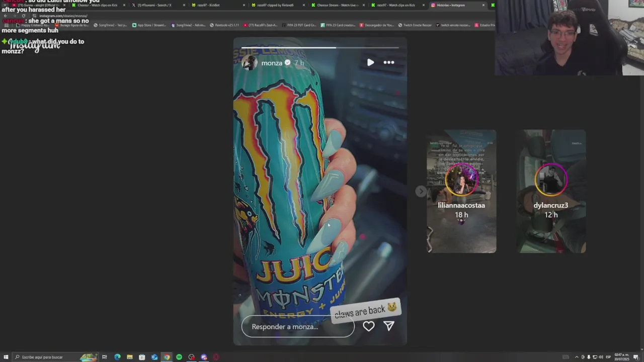Viewport: 644px width, 362px height.
Task: Switch to the 'Cheesur Stream - Watch Live' tab
Action: click(x=338, y=5)
